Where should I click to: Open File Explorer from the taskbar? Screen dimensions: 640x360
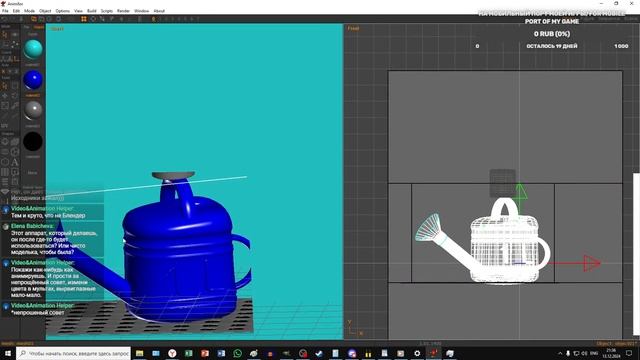coord(140,353)
